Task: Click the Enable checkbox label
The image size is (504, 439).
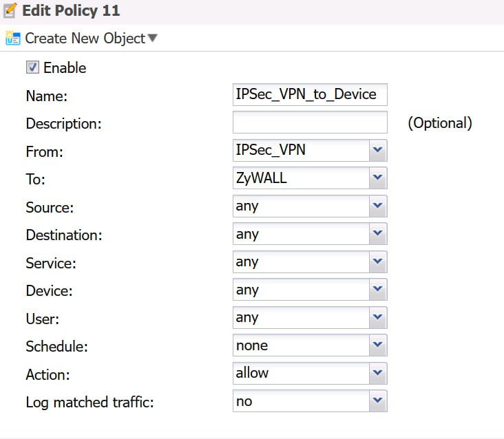Action: tap(65, 67)
